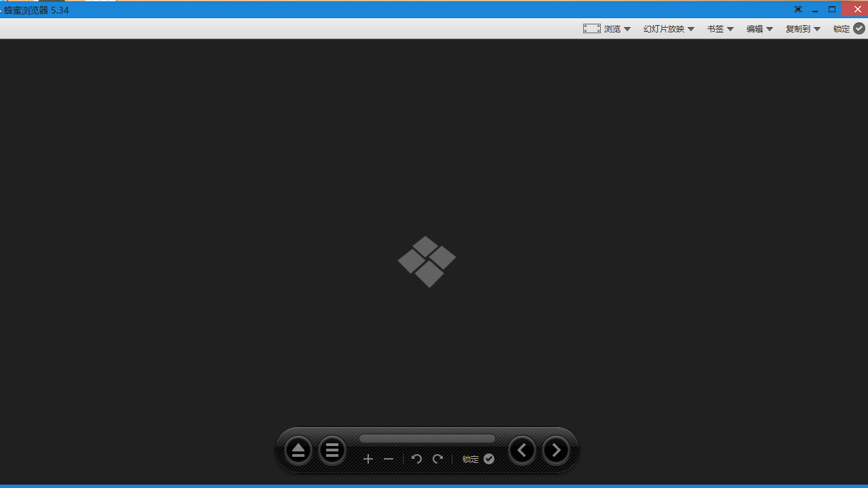This screenshot has width=868, height=488.
Task: Click the progress slider bar in bottom panel
Action: pyautogui.click(x=427, y=439)
